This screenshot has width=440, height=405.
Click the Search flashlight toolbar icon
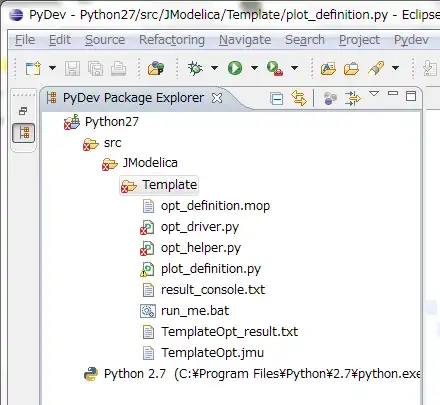376,68
